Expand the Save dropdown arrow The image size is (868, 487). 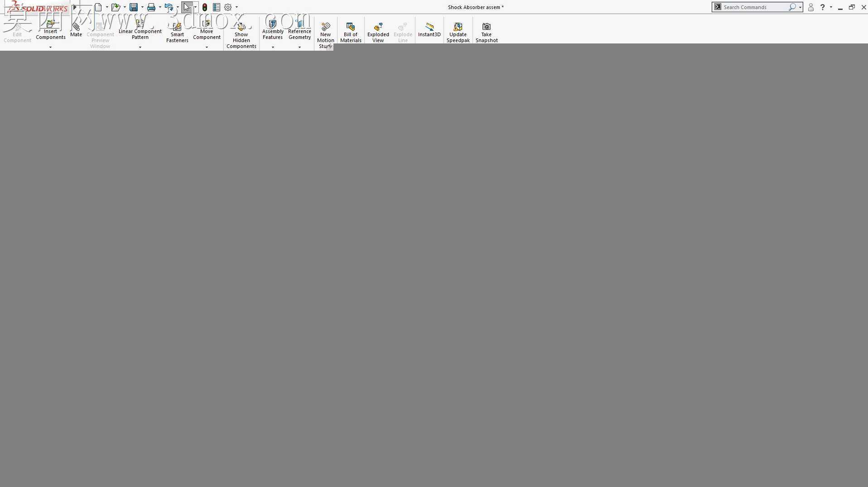coord(142,7)
